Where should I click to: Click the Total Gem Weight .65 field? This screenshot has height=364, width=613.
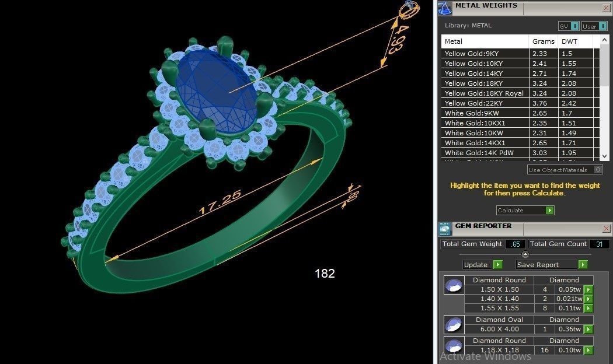(516, 244)
